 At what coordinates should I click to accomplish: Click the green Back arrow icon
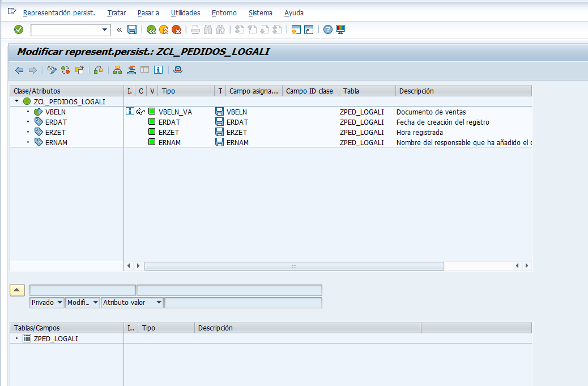point(151,29)
